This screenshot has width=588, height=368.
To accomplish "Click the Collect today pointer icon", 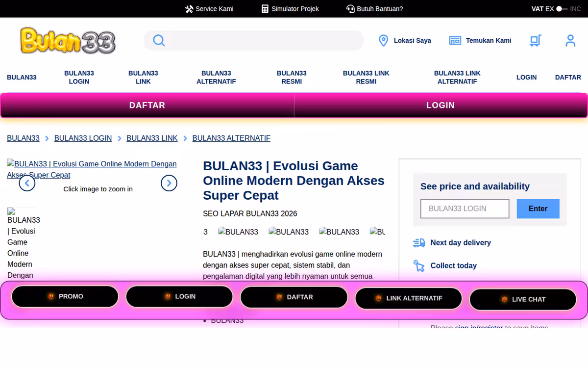I will 419,265.
